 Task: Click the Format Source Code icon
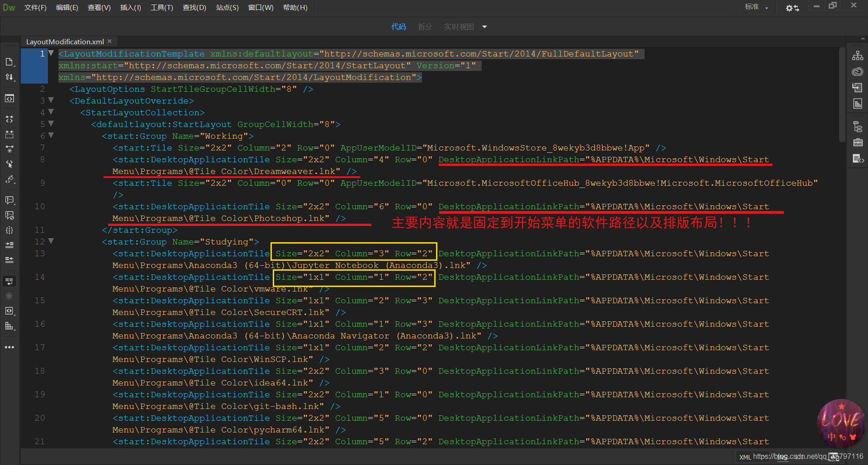point(9,180)
